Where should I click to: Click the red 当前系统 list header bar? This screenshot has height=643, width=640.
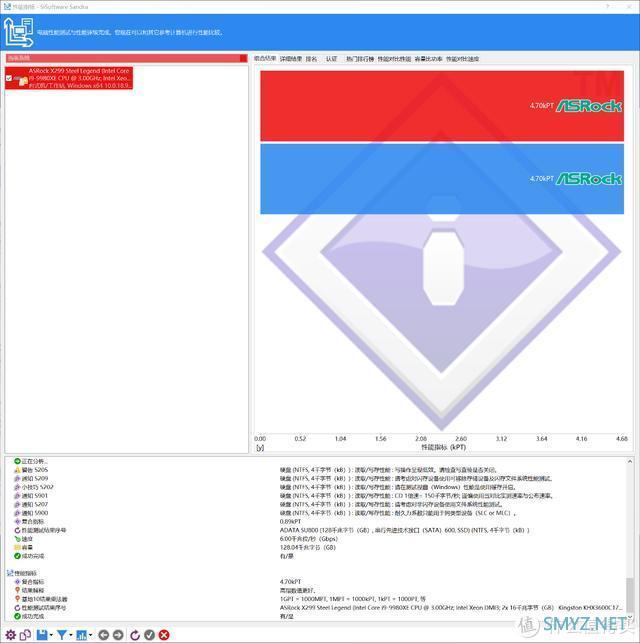[x=127, y=58]
